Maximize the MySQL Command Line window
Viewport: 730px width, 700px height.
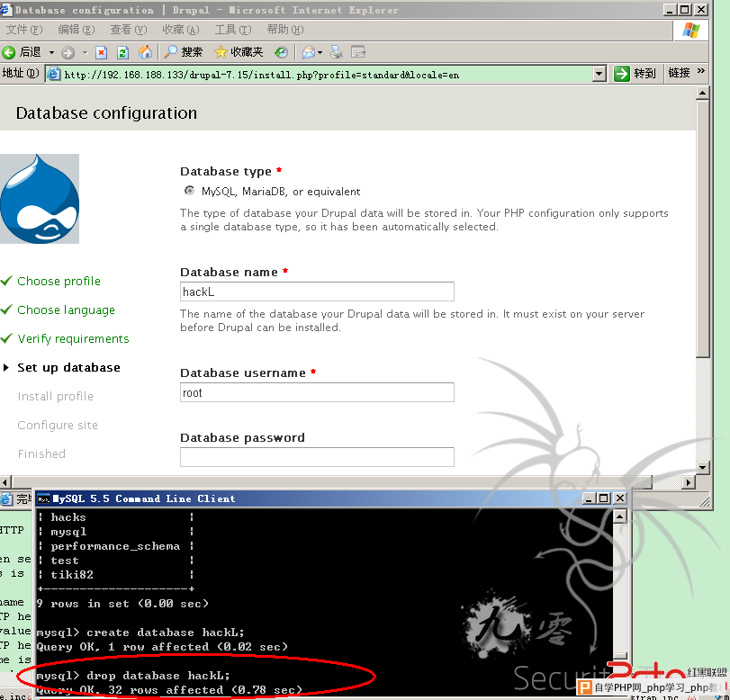pyautogui.click(x=604, y=498)
